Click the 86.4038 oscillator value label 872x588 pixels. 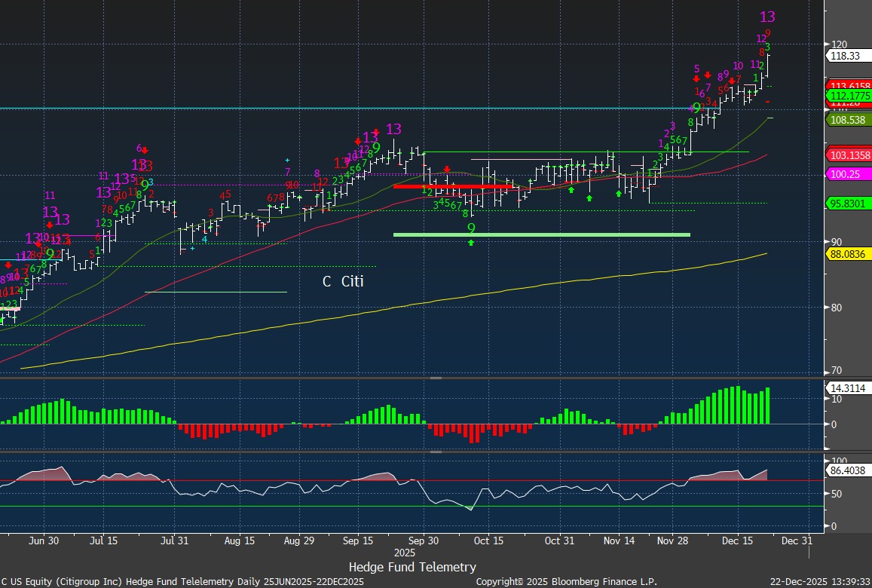pos(848,470)
